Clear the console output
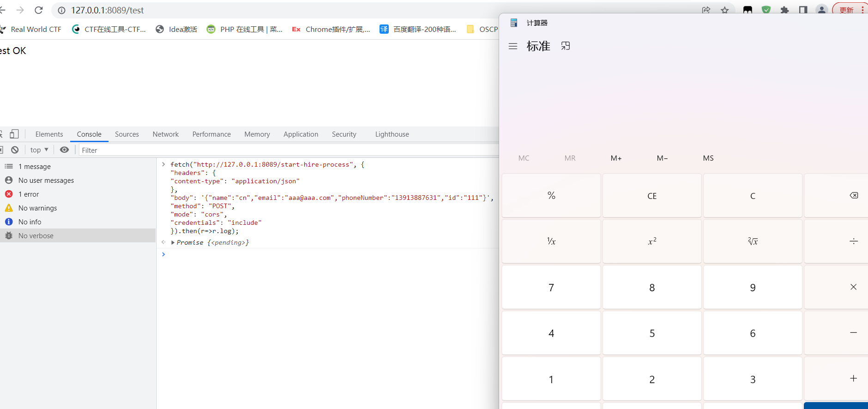 (15, 150)
